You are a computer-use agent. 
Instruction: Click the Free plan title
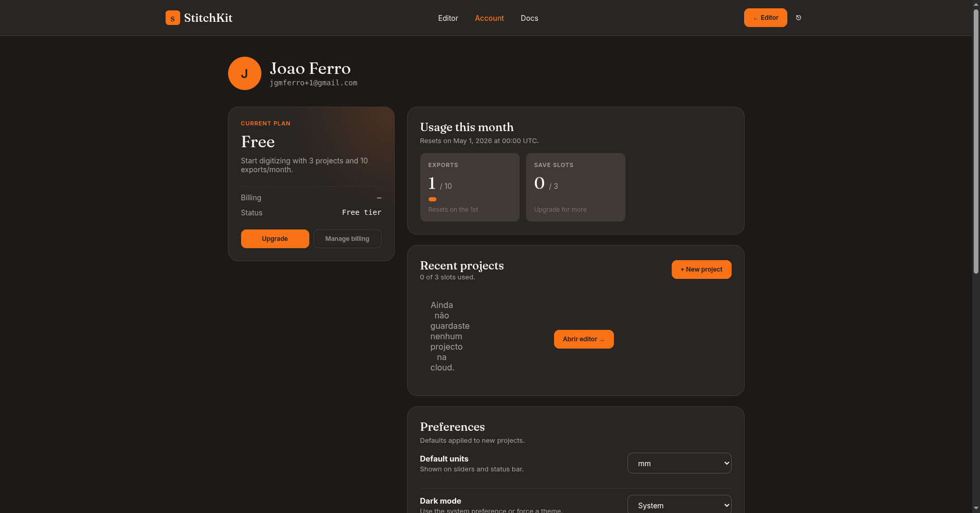[x=258, y=142]
